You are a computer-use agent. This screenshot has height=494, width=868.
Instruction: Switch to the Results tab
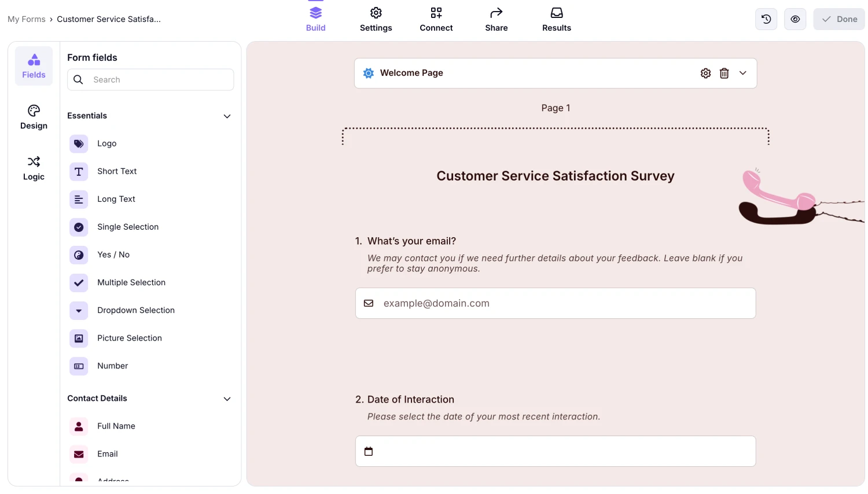click(556, 19)
